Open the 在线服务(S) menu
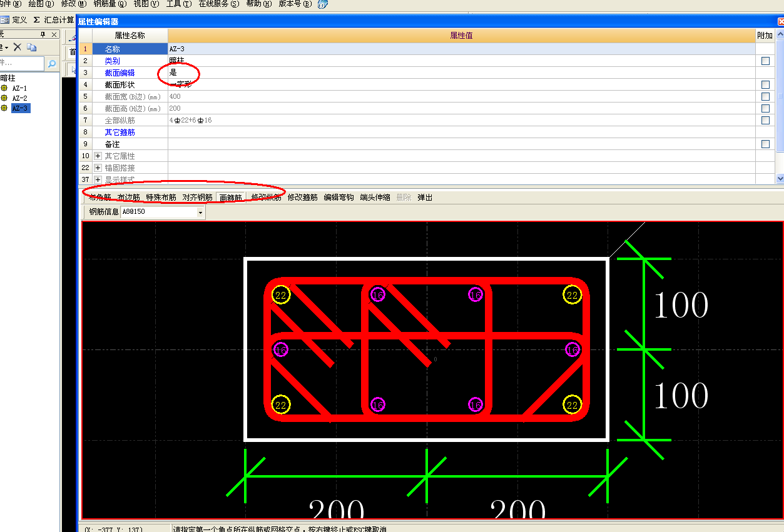 219,4
